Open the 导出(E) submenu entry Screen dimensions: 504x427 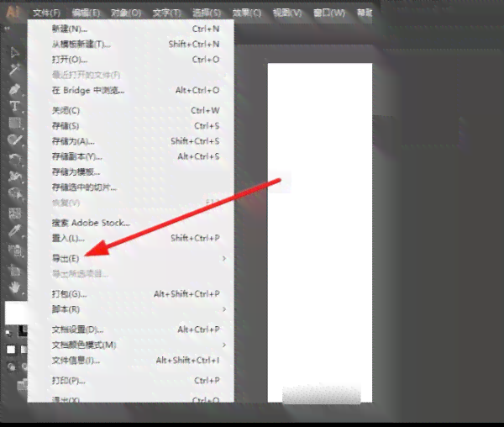pos(131,259)
